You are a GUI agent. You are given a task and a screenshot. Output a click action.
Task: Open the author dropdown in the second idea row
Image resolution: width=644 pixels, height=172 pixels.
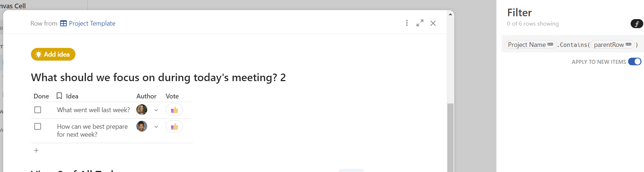click(156, 127)
